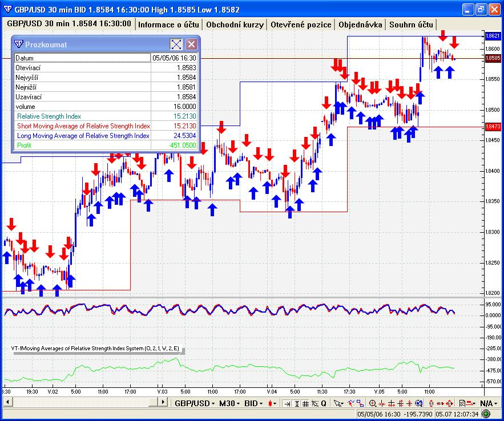Select the Uzavírací row label
504x421 pixels.
click(29, 96)
